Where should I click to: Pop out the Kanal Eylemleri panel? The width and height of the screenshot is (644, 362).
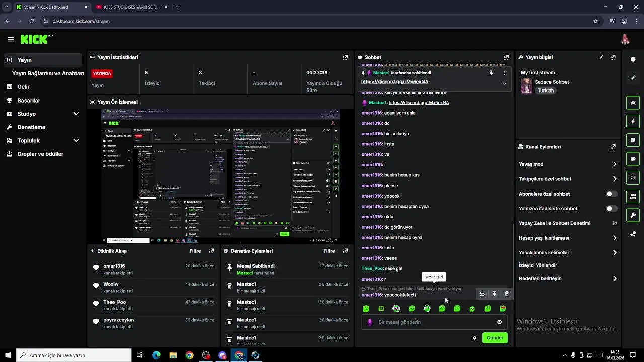click(x=613, y=147)
